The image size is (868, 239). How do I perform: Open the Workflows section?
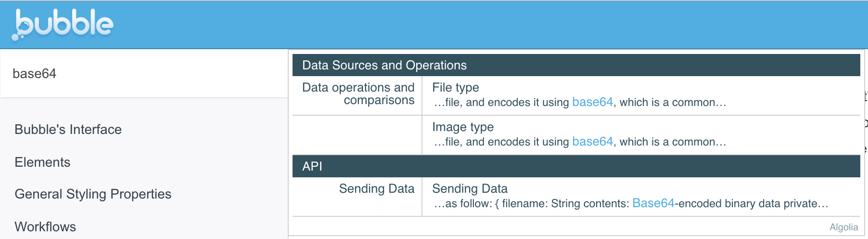pos(45,227)
